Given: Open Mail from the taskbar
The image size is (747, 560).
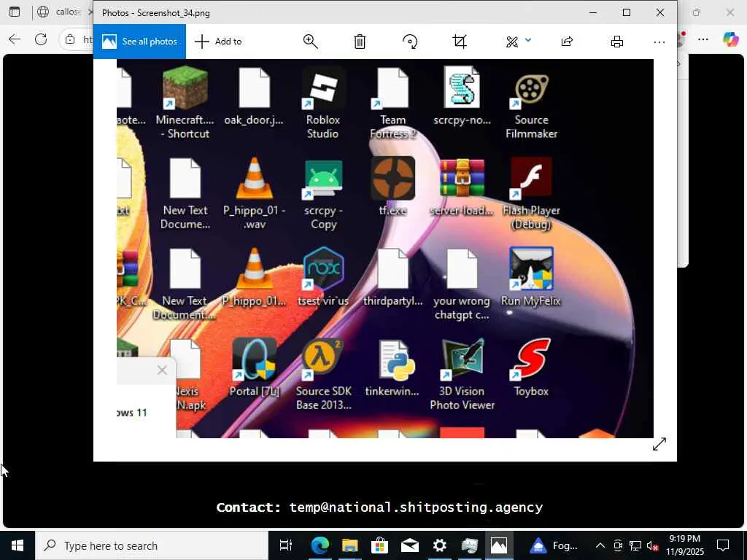Looking at the screenshot, I should 410,545.
